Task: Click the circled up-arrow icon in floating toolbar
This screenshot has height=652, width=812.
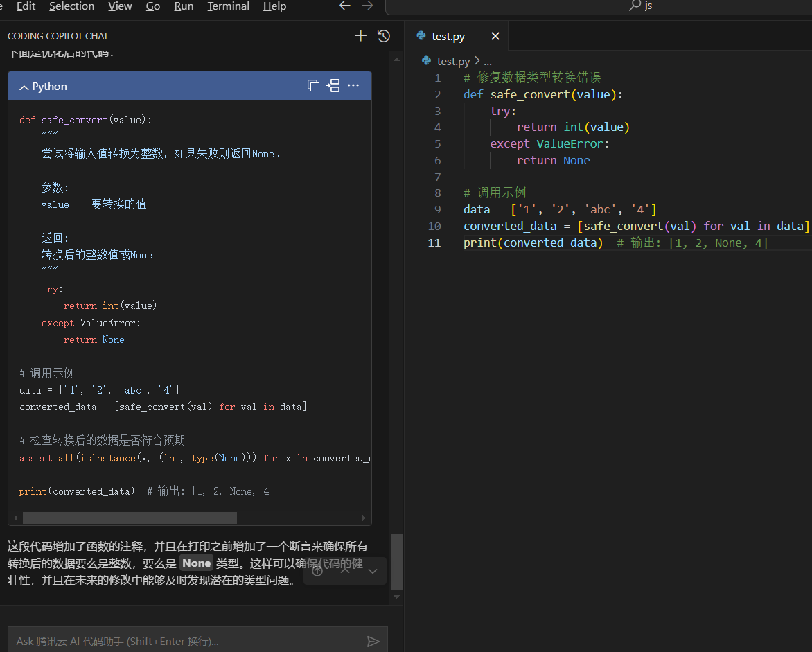Action: point(317,571)
